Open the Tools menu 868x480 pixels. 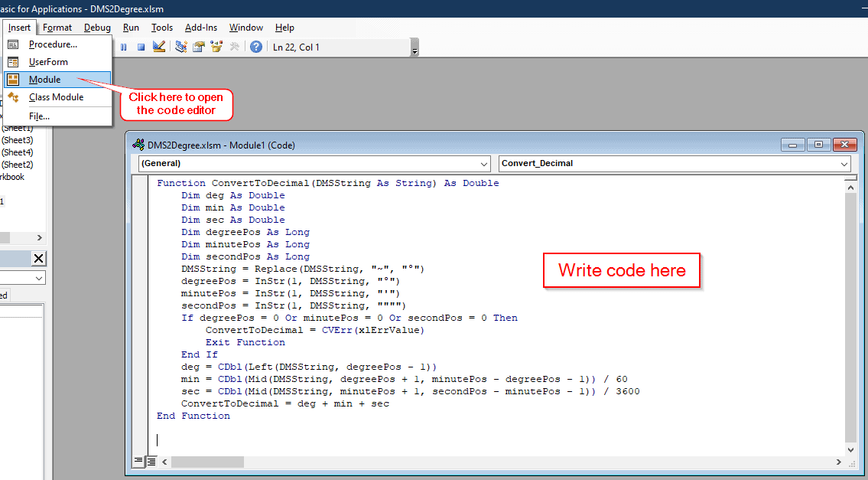point(162,27)
